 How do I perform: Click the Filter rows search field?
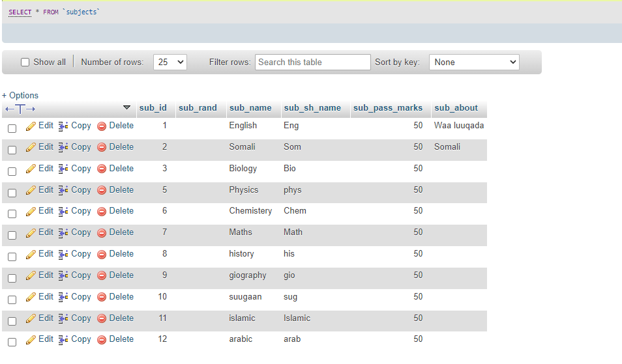coord(312,62)
